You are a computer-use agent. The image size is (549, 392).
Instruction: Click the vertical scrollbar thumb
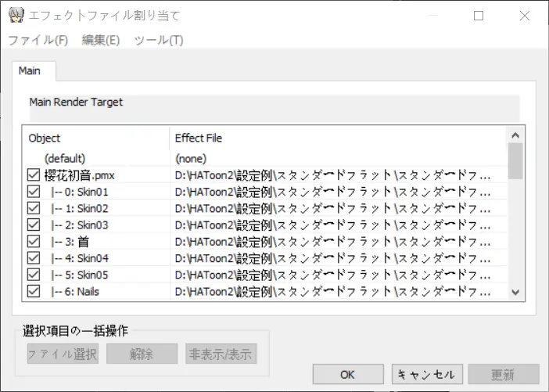[515, 161]
